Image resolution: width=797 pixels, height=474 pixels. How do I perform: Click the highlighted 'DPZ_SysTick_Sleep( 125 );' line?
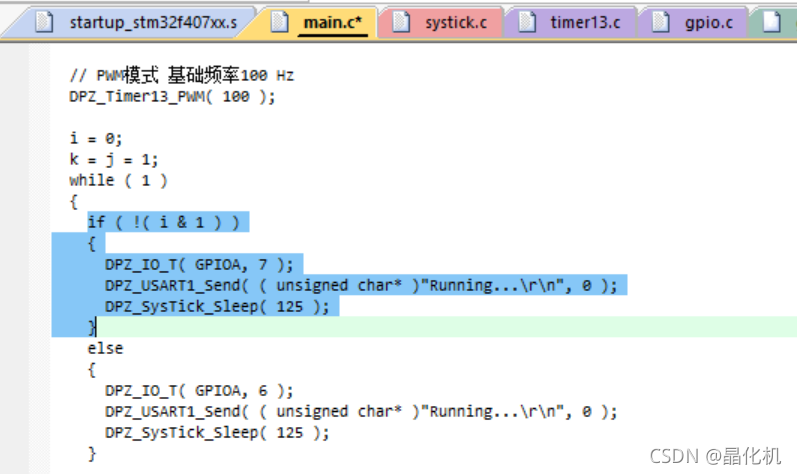217,306
